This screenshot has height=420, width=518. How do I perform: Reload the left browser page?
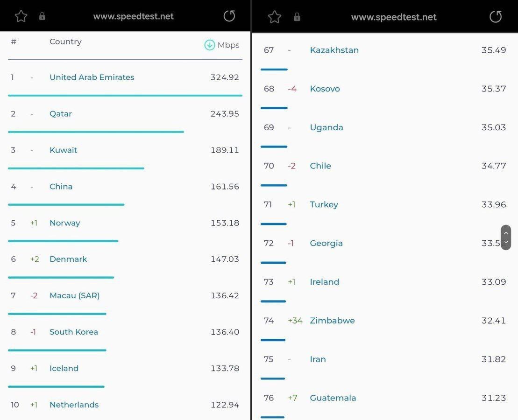(229, 16)
